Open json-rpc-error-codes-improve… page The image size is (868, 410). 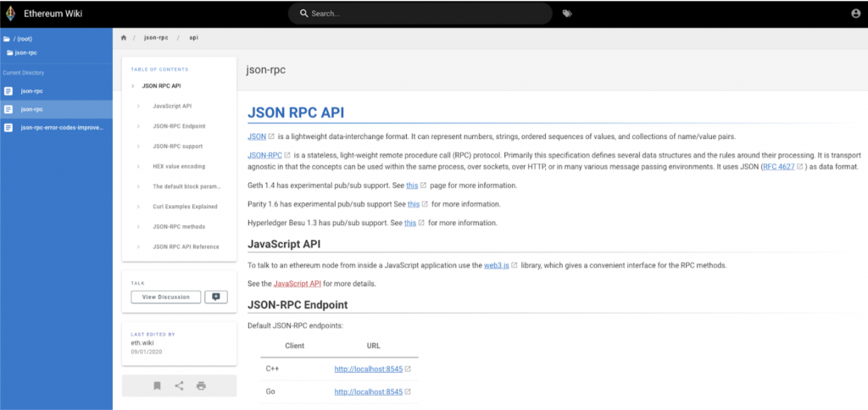57,128
